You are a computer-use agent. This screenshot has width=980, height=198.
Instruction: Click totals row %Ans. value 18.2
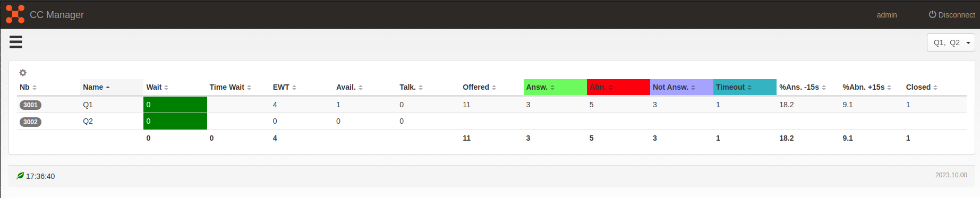787,138
